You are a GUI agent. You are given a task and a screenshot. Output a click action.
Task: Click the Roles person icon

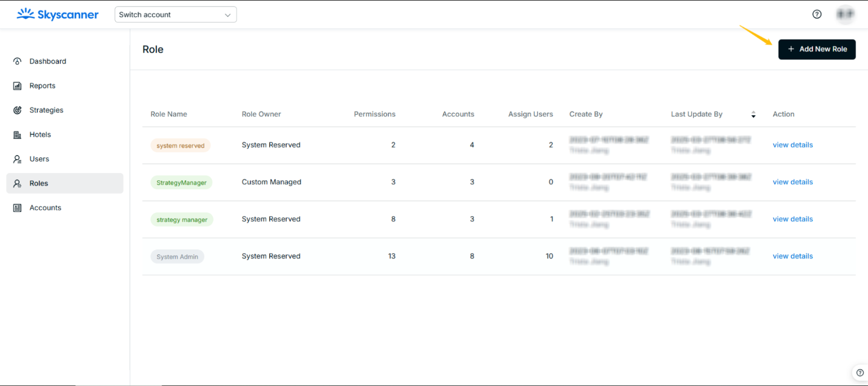tap(18, 183)
